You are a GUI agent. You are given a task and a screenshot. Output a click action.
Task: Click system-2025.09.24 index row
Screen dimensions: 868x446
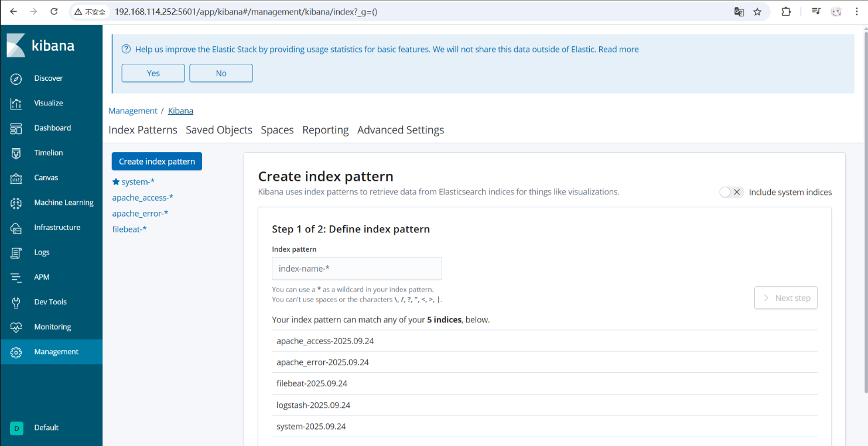click(545, 427)
